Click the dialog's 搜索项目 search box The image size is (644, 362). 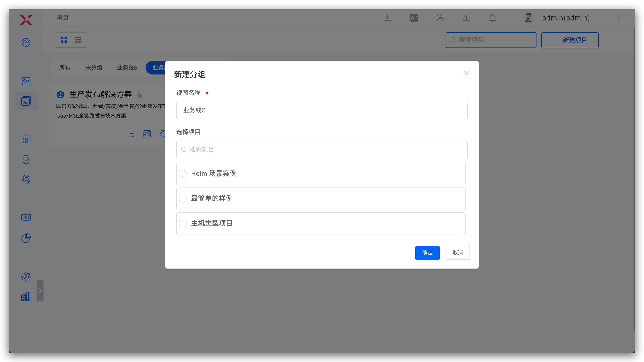[x=322, y=149]
